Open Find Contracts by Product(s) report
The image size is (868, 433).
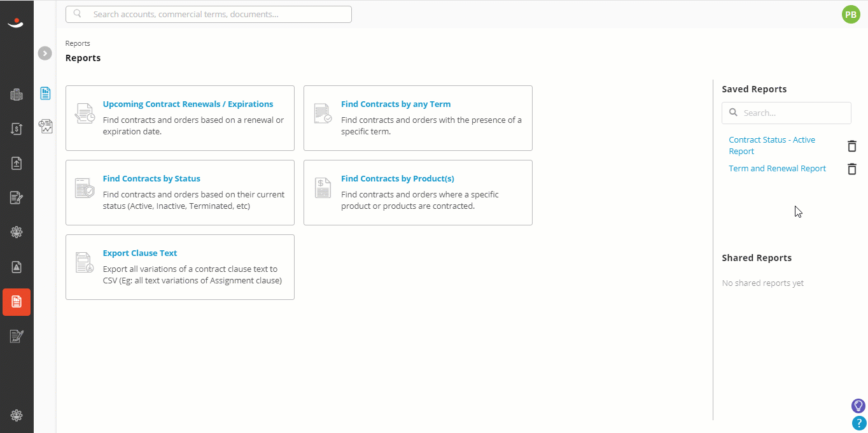pyautogui.click(x=398, y=178)
